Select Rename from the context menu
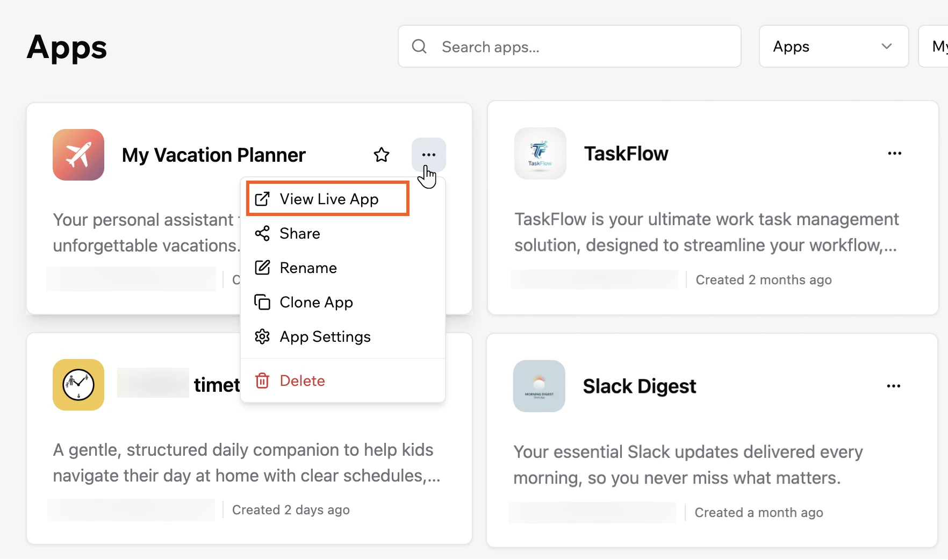The height and width of the screenshot is (560, 948). tap(308, 268)
